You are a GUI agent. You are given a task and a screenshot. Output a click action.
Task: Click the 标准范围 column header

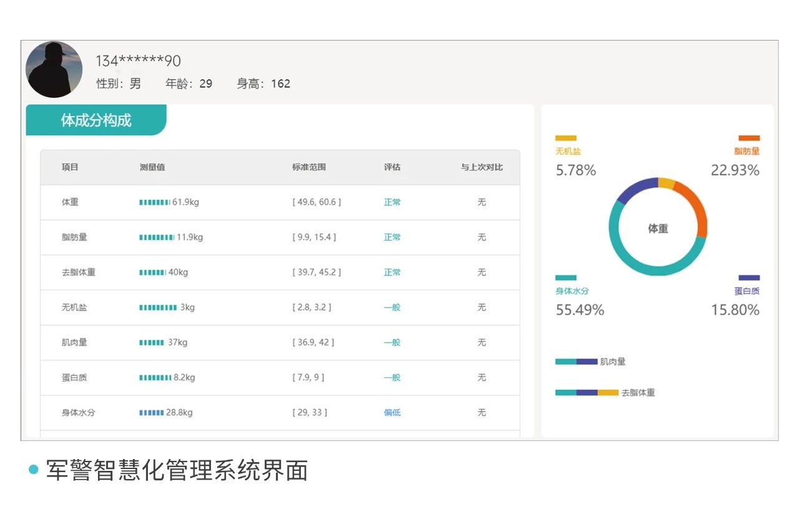(309, 167)
